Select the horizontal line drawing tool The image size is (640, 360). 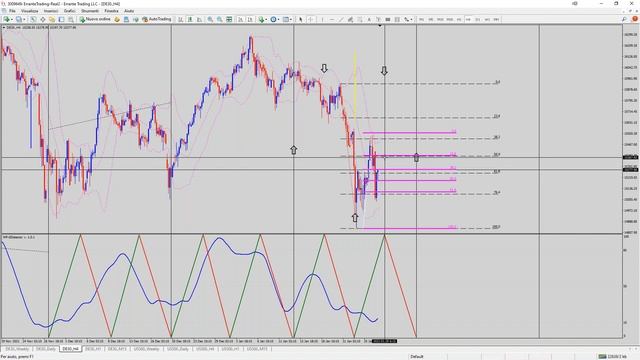pos(332,19)
